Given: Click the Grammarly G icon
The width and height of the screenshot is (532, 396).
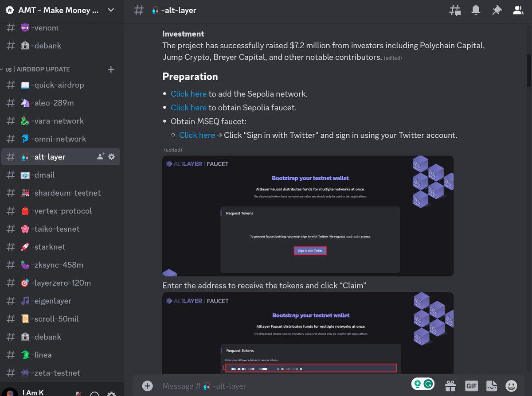Looking at the screenshot, I should 428,384.
